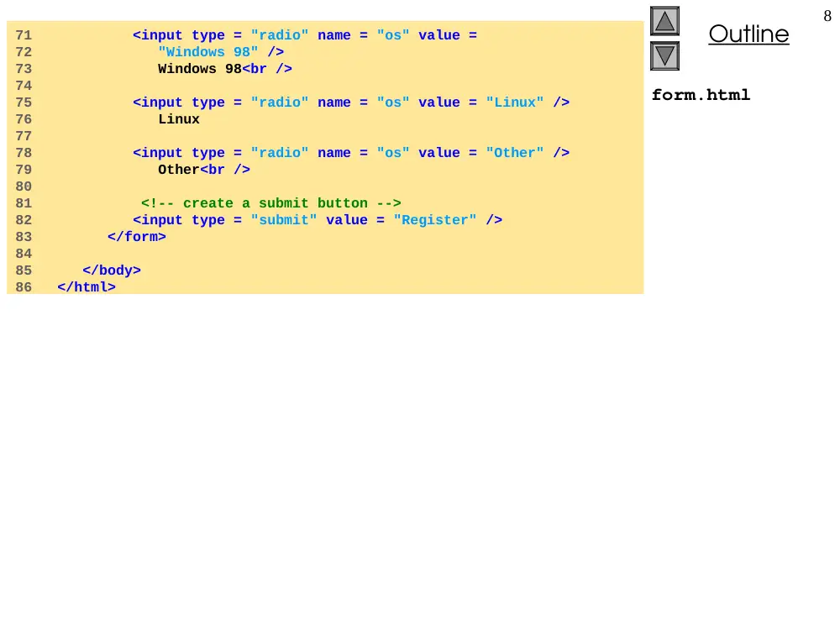Image resolution: width=840 pixels, height=630 pixels.
Task: Click the "submit" type string on line 82
Action: [x=284, y=220]
